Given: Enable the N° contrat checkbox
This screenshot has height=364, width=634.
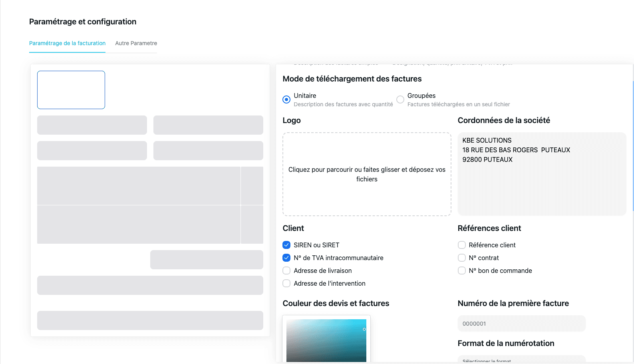Looking at the screenshot, I should pyautogui.click(x=462, y=258).
